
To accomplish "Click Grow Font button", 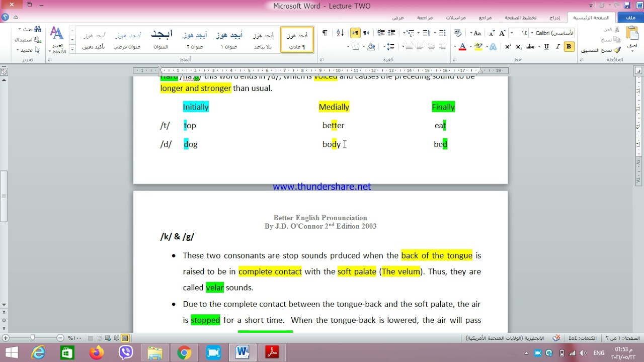I will click(x=502, y=33).
